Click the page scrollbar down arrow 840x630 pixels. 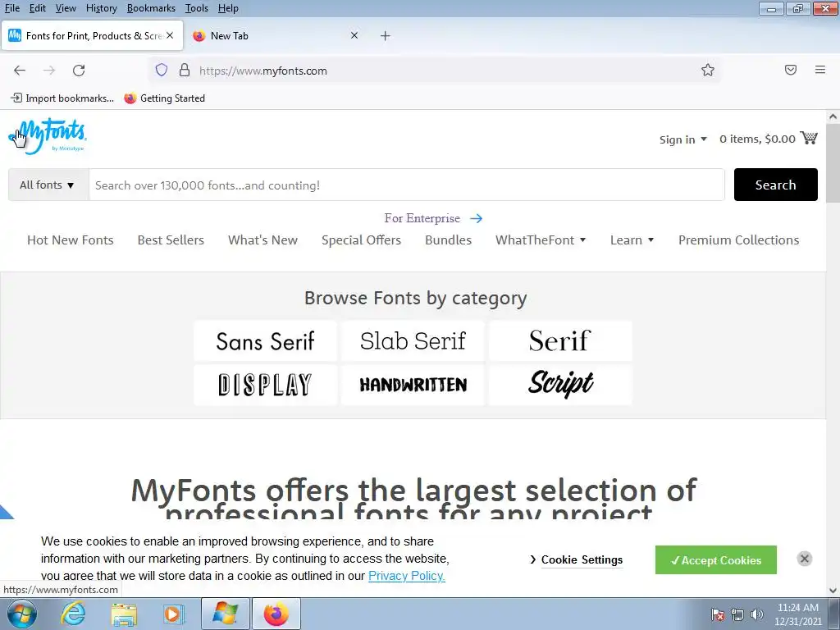(833, 591)
